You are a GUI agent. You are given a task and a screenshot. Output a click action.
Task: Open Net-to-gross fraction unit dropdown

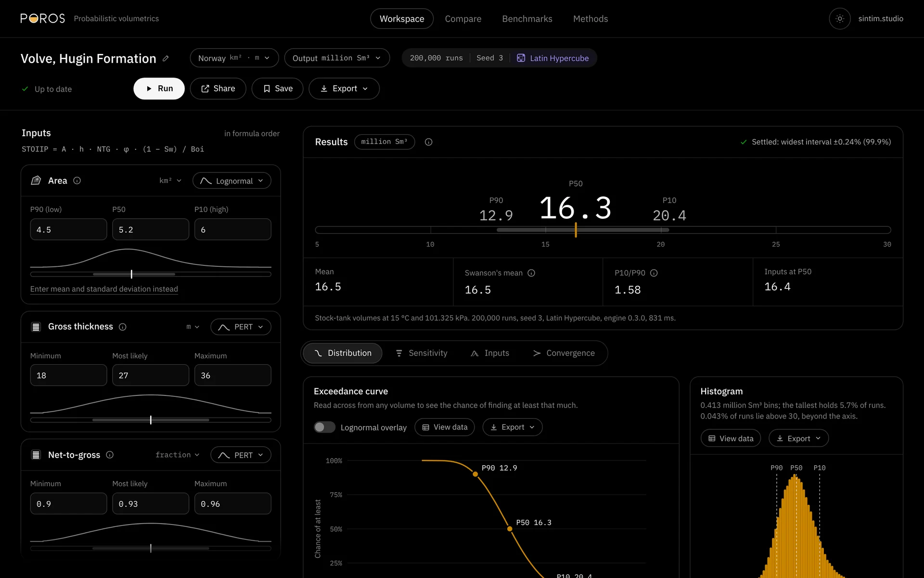pyautogui.click(x=177, y=455)
